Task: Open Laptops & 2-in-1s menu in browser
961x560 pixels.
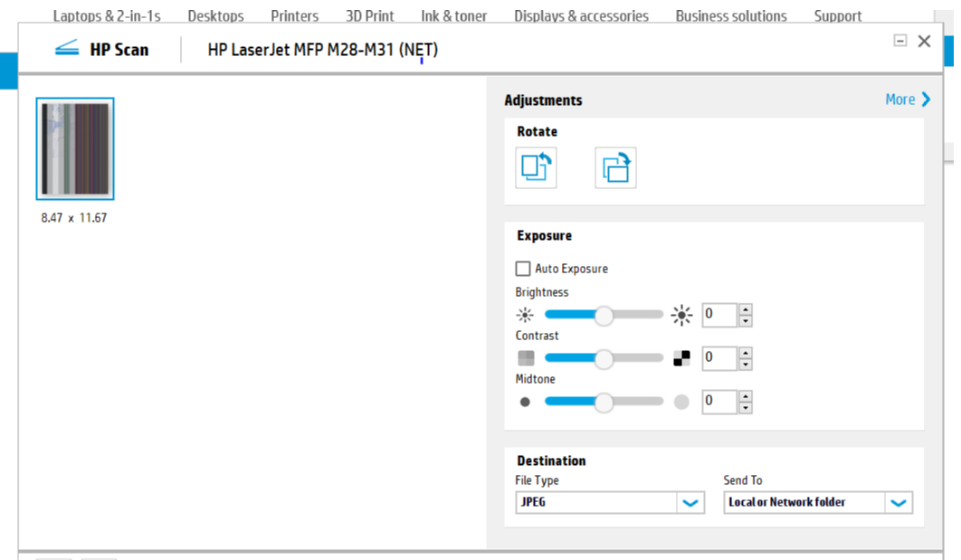Action: click(107, 16)
